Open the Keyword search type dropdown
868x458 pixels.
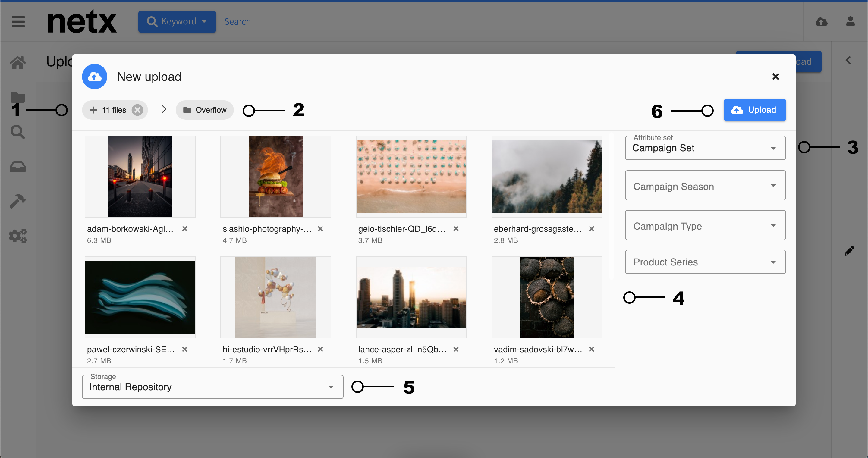coord(177,21)
